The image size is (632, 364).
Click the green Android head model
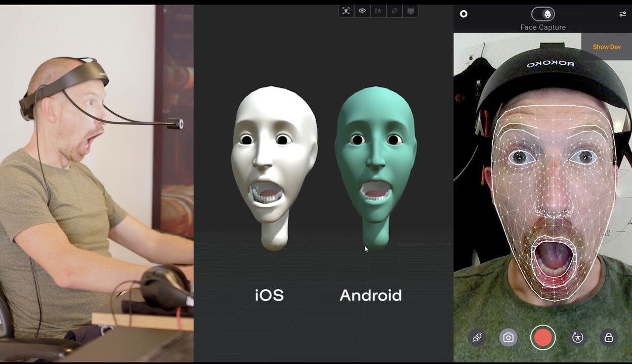375,167
